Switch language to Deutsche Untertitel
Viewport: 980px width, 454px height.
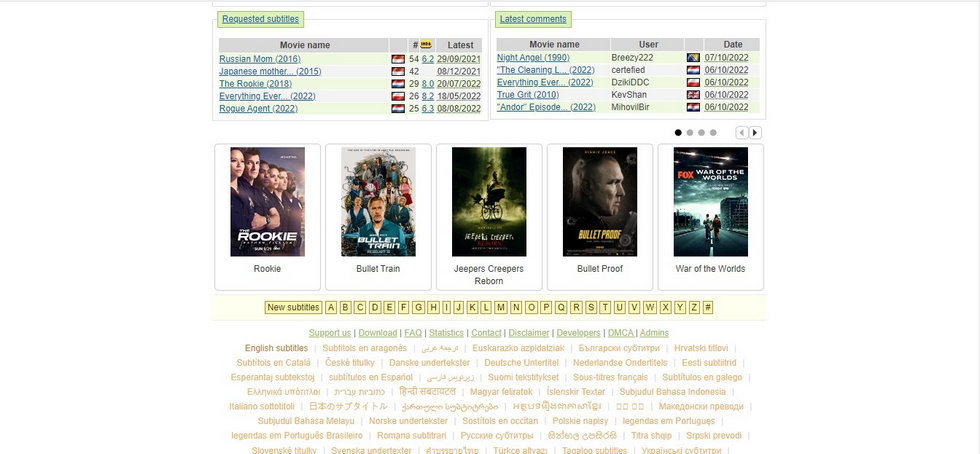(x=521, y=363)
